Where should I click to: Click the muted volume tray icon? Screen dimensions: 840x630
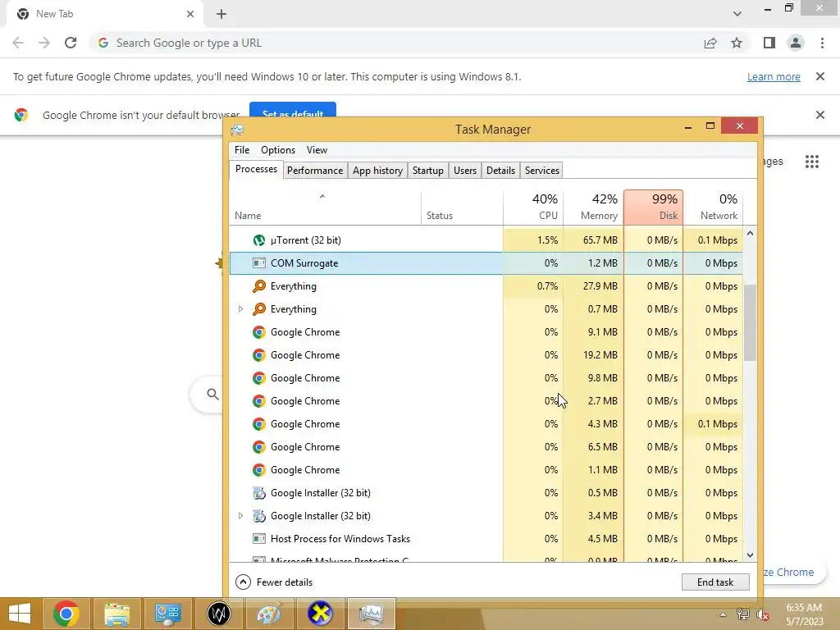point(762,614)
